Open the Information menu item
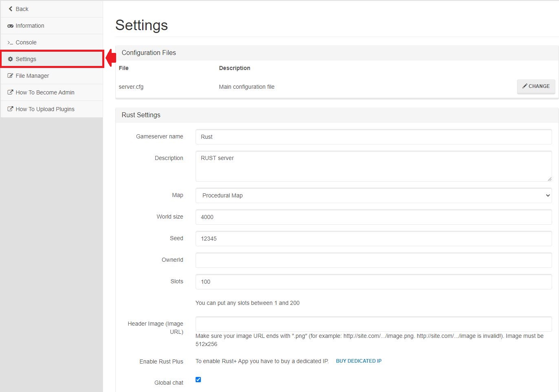This screenshot has width=559, height=392. point(52,26)
